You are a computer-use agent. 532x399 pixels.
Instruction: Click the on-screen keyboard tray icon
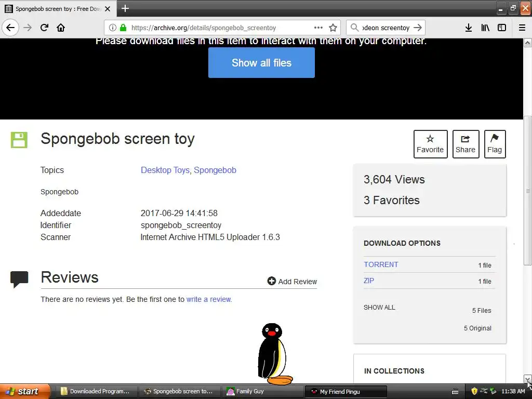(455, 392)
